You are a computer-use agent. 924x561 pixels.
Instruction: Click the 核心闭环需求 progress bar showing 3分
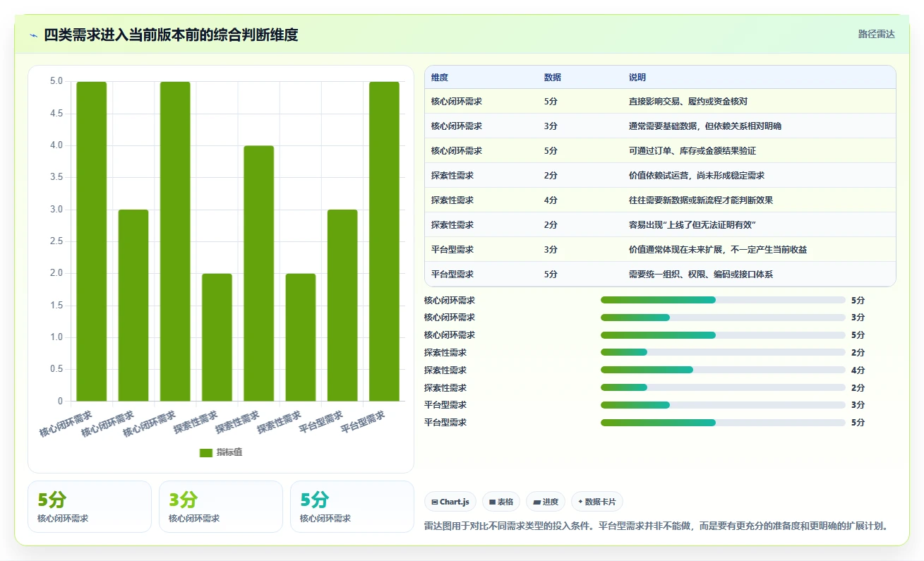click(723, 318)
